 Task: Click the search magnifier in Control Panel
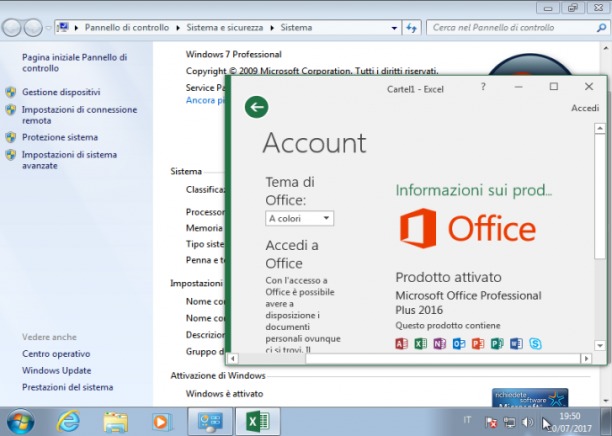coord(601,28)
